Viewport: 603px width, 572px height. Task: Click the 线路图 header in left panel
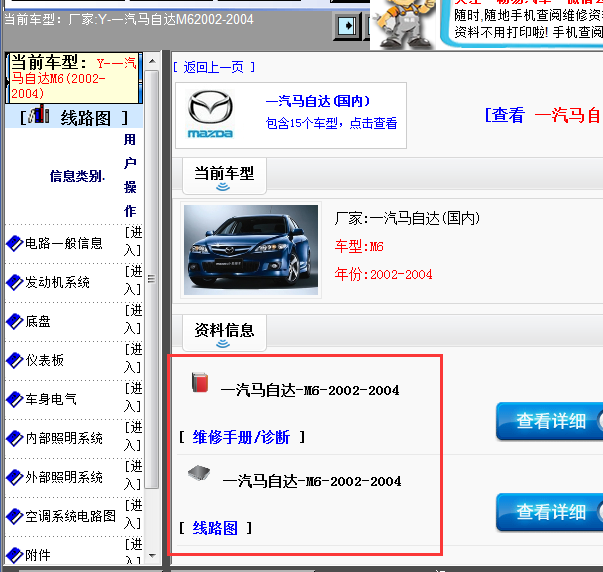(74, 117)
